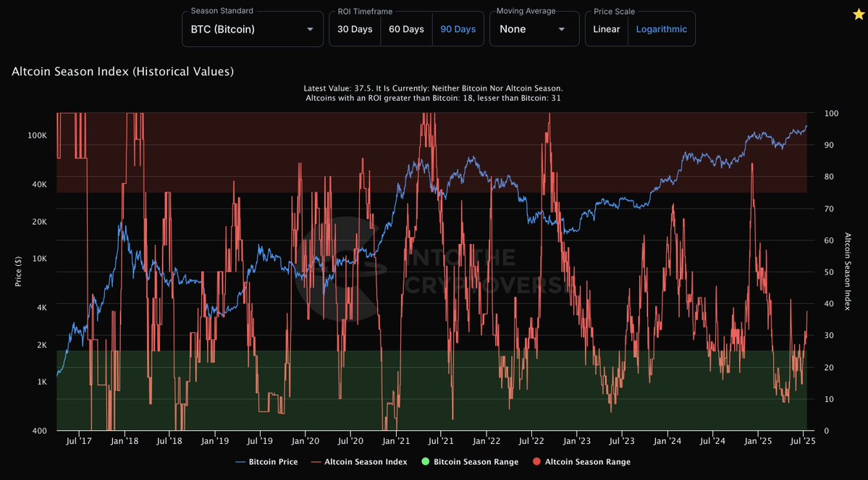This screenshot has height=480, width=868.
Task: Expand the Season Standard dropdown arrow
Action: (x=310, y=30)
